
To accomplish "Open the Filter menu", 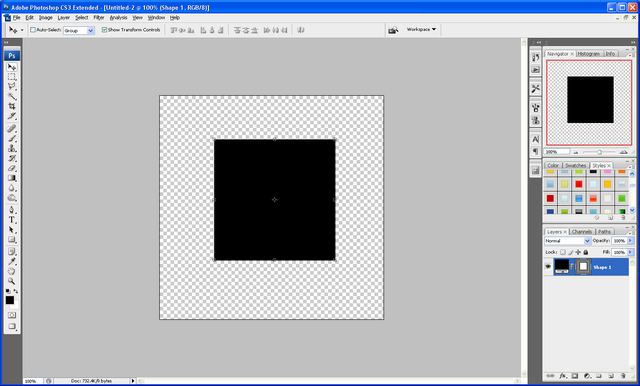I will point(99,18).
